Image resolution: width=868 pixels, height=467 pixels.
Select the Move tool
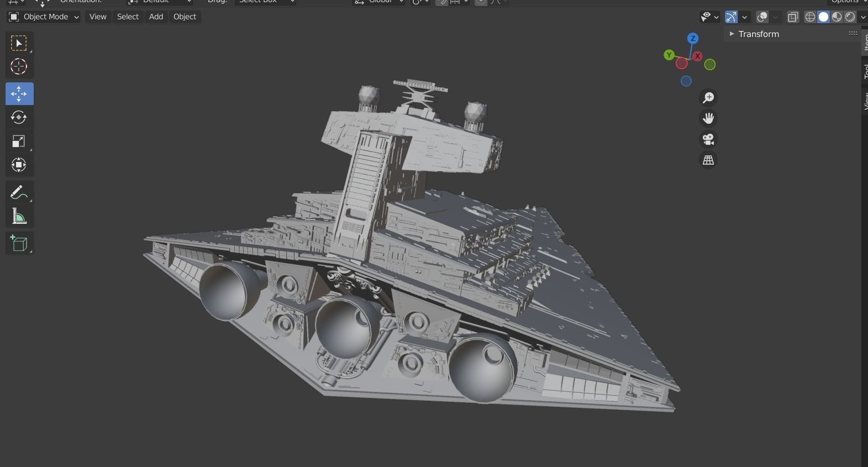19,93
